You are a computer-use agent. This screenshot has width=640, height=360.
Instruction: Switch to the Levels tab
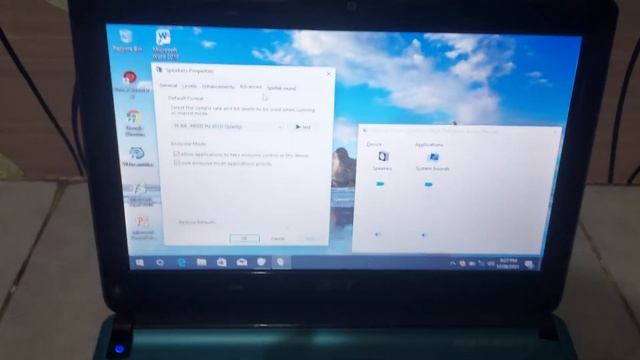pyautogui.click(x=189, y=86)
